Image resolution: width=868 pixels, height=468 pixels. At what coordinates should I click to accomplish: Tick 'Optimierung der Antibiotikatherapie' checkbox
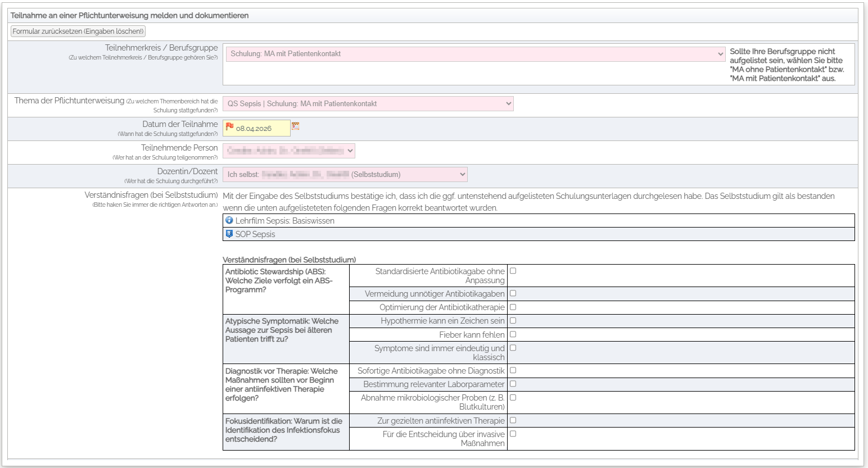[x=513, y=307]
